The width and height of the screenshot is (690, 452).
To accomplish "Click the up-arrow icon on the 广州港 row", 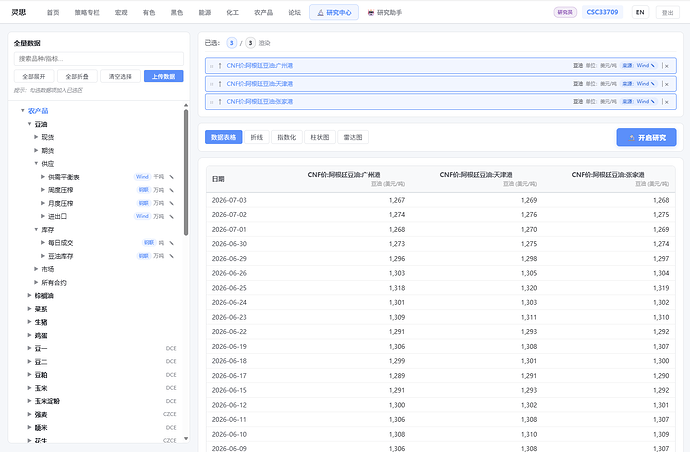I will (220, 66).
